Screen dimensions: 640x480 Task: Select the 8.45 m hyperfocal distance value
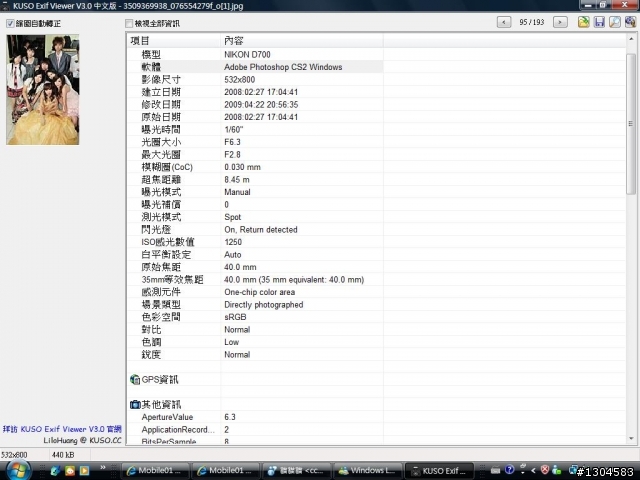237,180
